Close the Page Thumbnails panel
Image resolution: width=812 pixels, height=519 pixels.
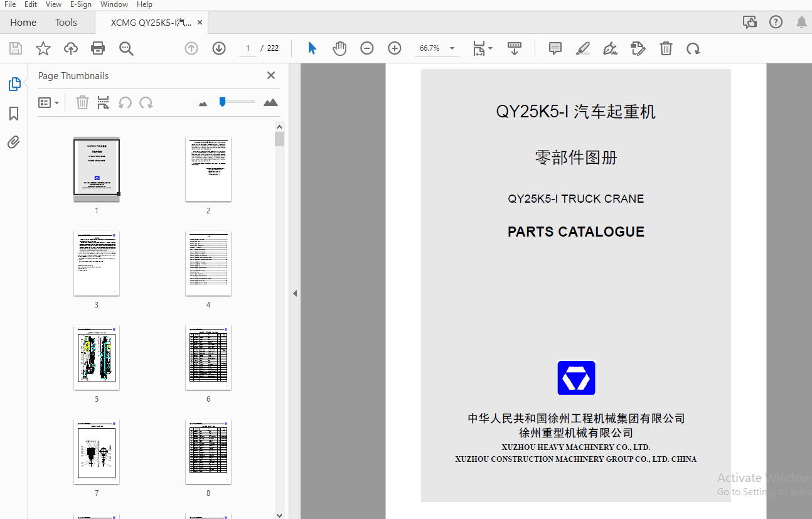[271, 75]
